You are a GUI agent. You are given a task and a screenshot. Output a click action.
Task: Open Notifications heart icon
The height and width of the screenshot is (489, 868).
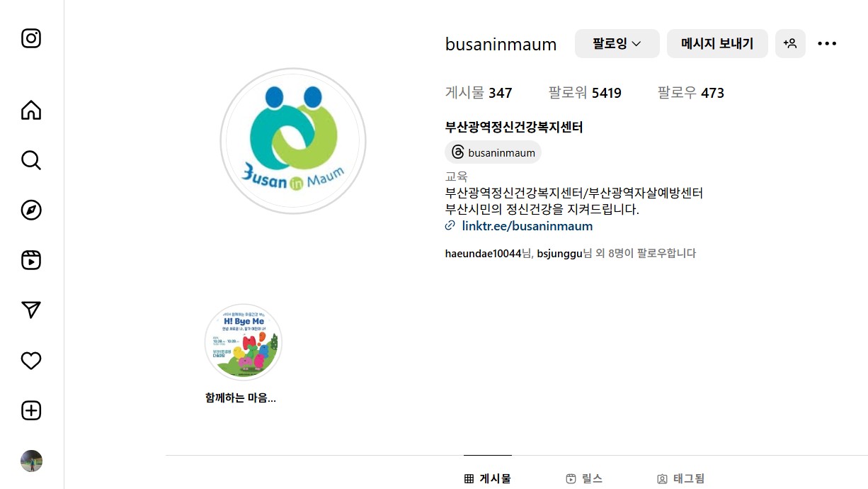click(x=31, y=361)
